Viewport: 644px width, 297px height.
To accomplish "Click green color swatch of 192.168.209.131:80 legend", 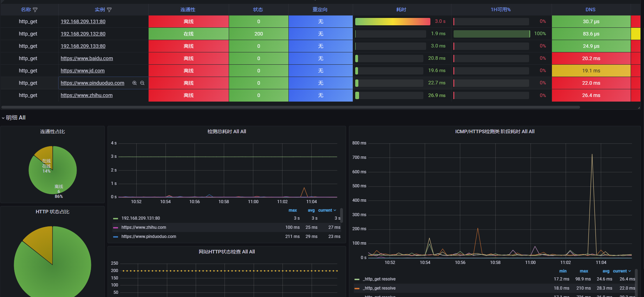I will point(116,219).
